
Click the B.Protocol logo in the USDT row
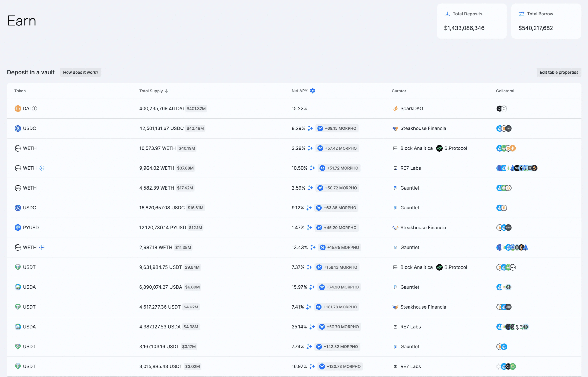(439, 267)
